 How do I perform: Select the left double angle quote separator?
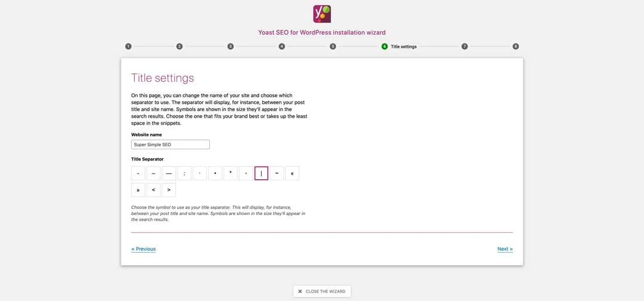[292, 173]
